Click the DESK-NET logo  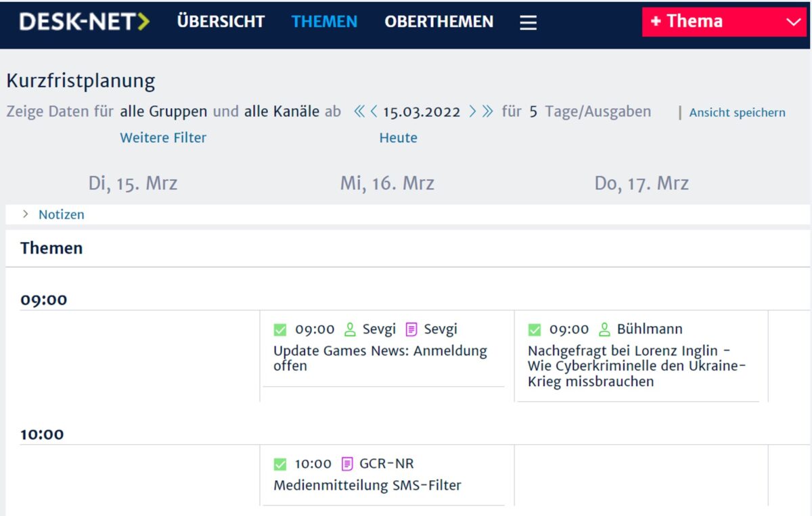point(85,22)
